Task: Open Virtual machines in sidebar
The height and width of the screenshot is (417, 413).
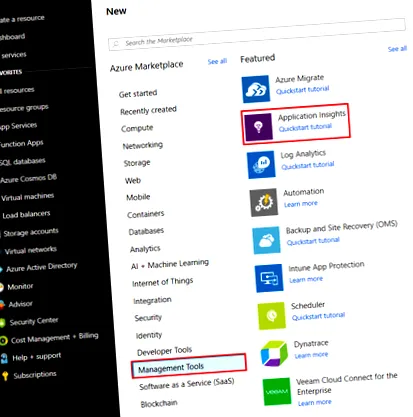Action: pos(27,197)
